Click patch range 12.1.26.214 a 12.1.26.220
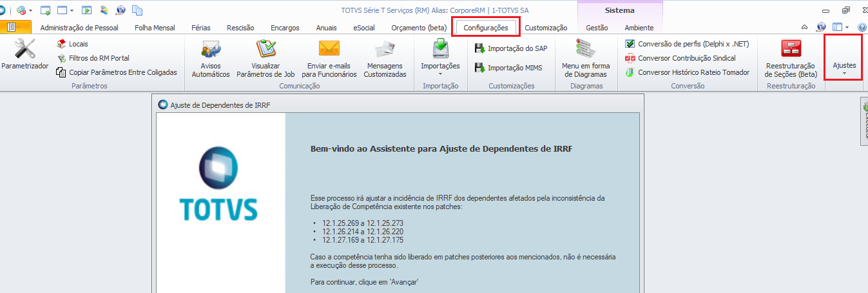Screen dimensions: 868x293 tap(363, 231)
